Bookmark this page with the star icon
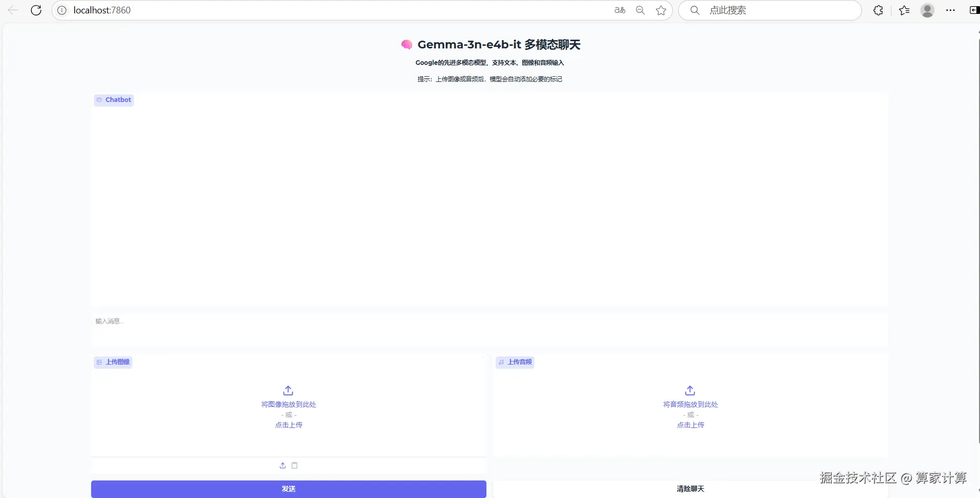 click(661, 10)
